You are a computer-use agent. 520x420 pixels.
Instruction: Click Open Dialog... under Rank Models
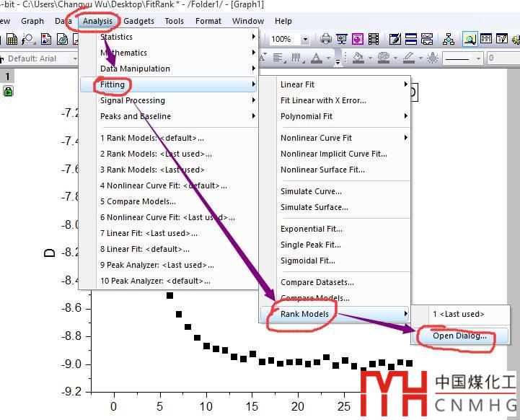tap(459, 336)
